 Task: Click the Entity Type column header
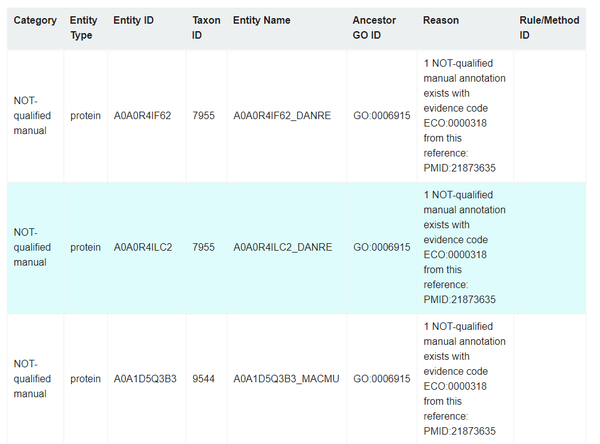(83, 27)
